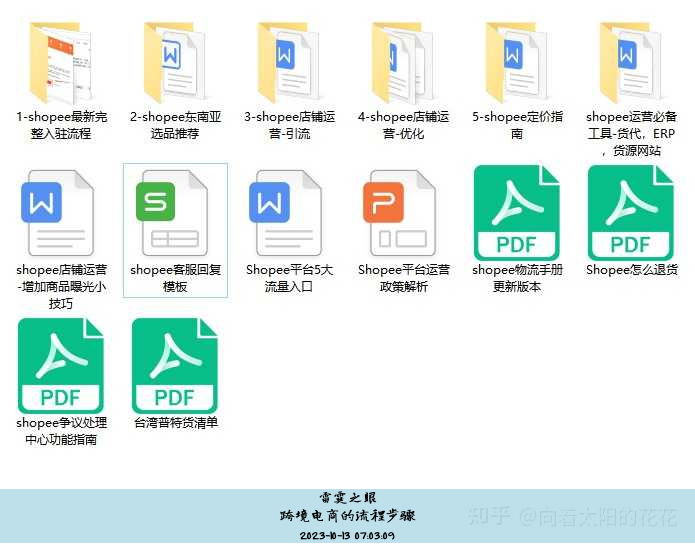Click the file name Shopee怎么退货
The image size is (695, 544).
tap(632, 270)
